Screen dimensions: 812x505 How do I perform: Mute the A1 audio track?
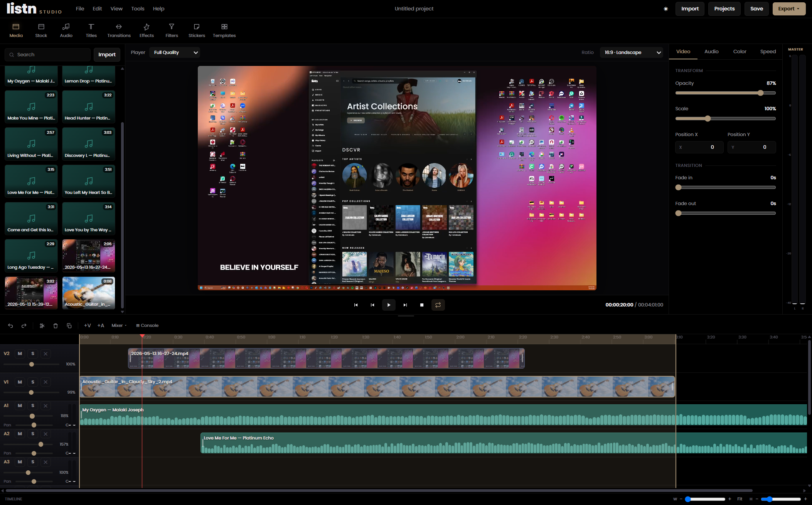[20, 406]
